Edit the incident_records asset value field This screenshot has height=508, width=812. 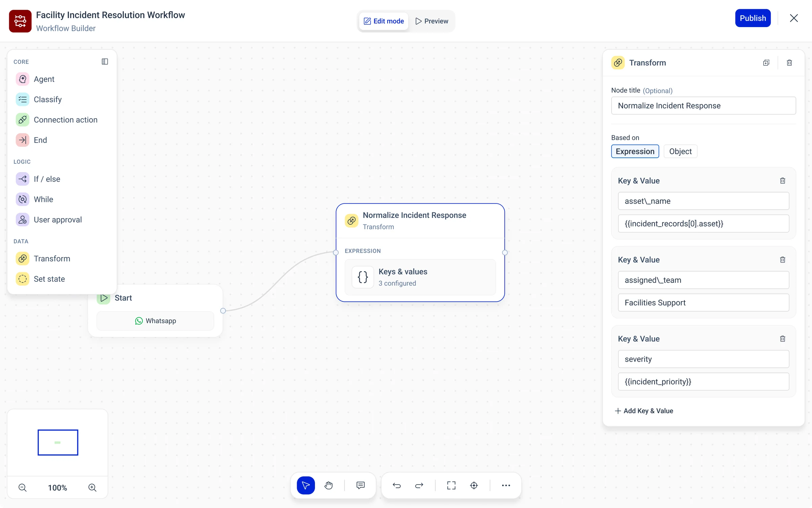[703, 224]
